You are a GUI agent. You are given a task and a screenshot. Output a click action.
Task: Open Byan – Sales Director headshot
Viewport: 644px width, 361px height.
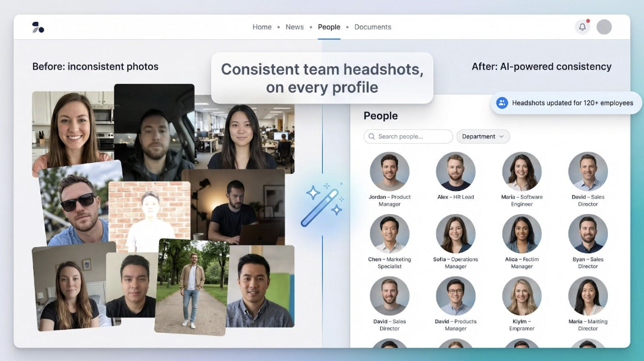(588, 234)
